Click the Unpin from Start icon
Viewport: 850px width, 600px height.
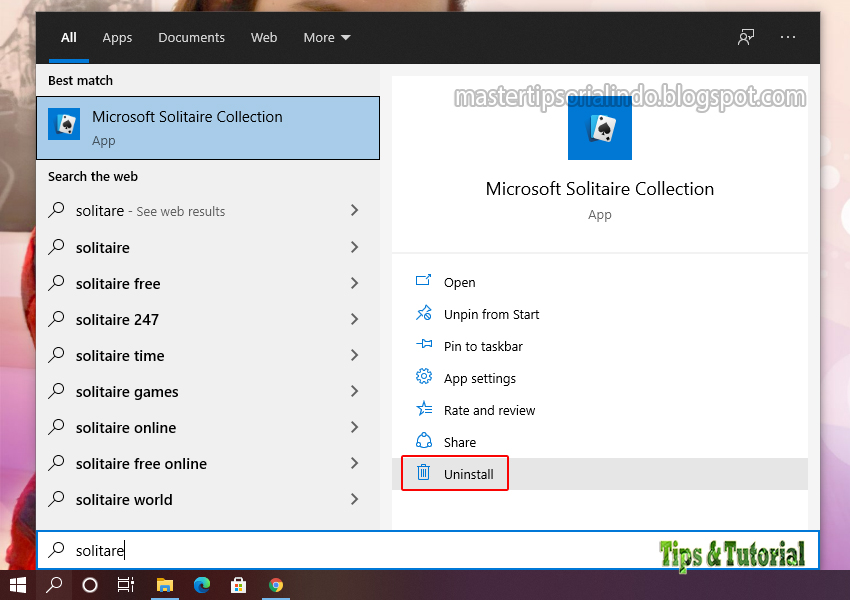(423, 313)
